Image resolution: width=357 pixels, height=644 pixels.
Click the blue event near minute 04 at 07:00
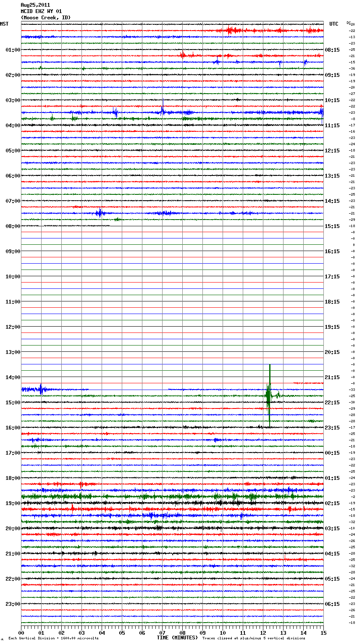pyautogui.click(x=100, y=213)
